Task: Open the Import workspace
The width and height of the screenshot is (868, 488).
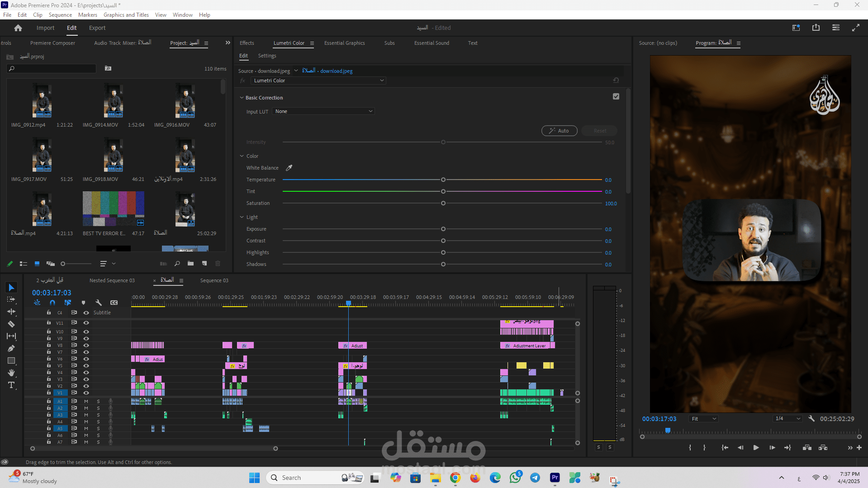Action: 45,28
